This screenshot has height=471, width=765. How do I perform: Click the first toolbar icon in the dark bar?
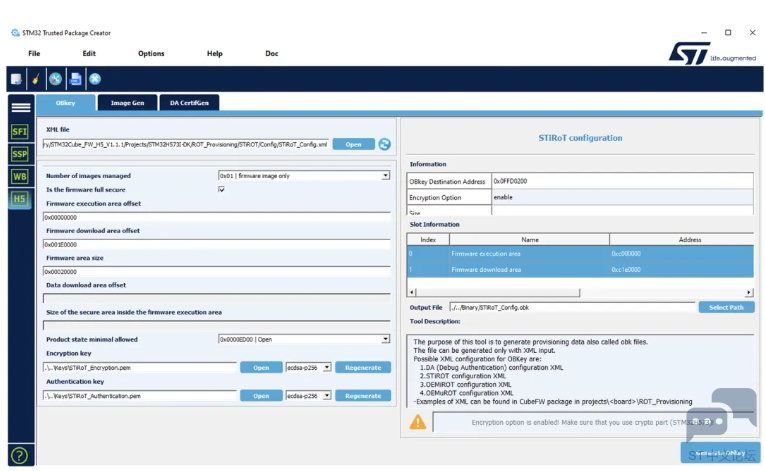click(17, 79)
